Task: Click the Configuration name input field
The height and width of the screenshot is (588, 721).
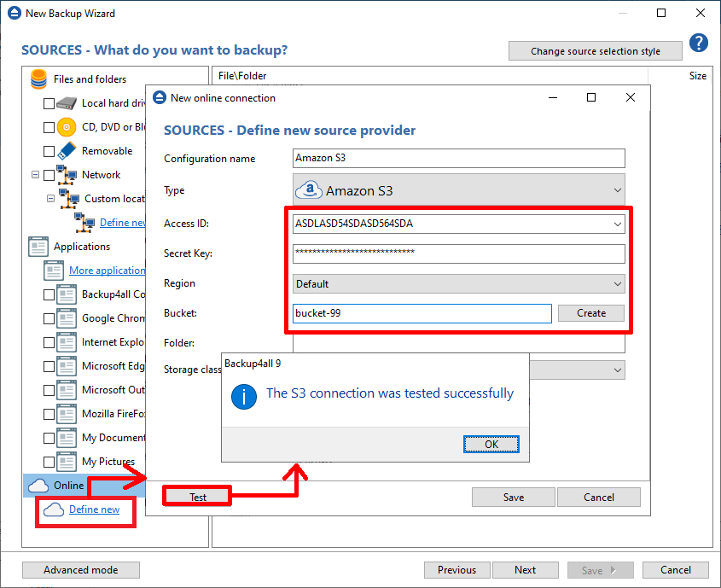Action: (459, 158)
